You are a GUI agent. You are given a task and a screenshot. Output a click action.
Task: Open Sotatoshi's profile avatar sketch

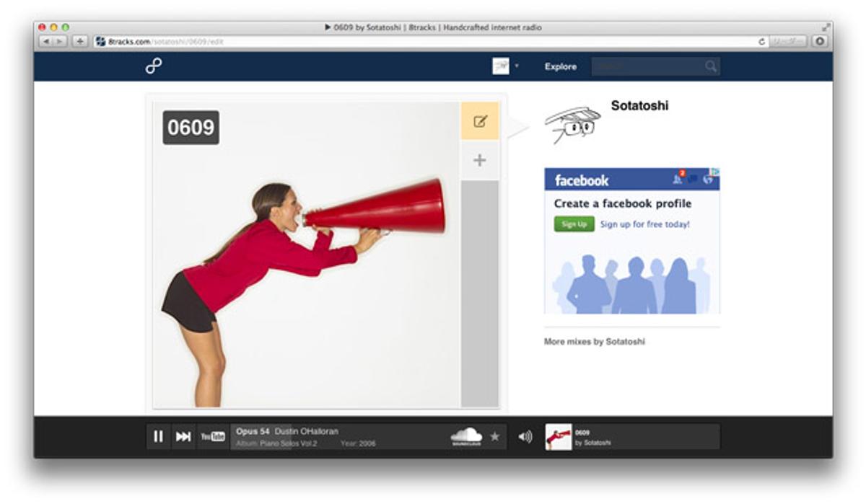pyautogui.click(x=573, y=124)
